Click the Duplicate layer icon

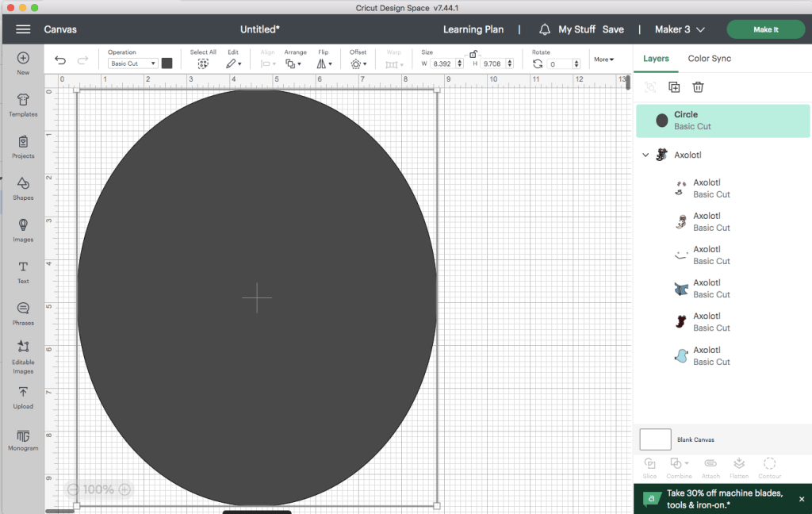click(x=674, y=87)
